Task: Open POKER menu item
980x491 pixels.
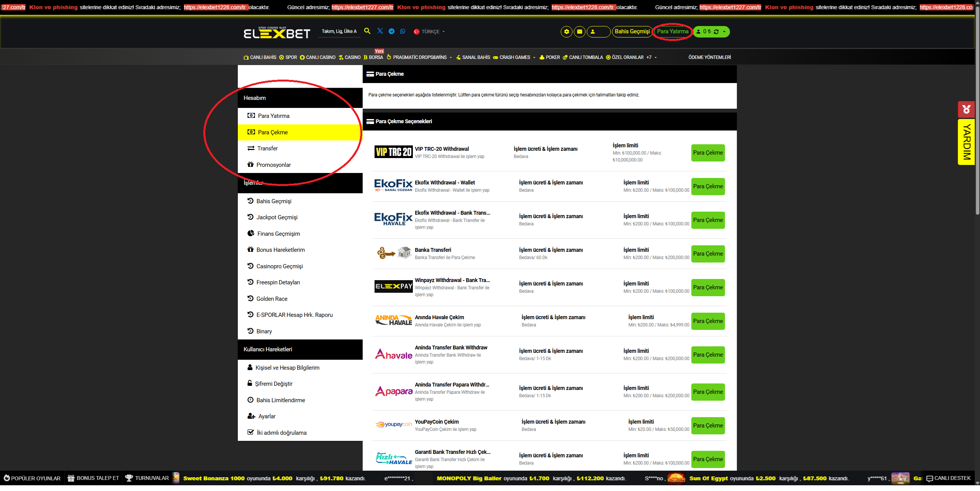Action: (550, 57)
